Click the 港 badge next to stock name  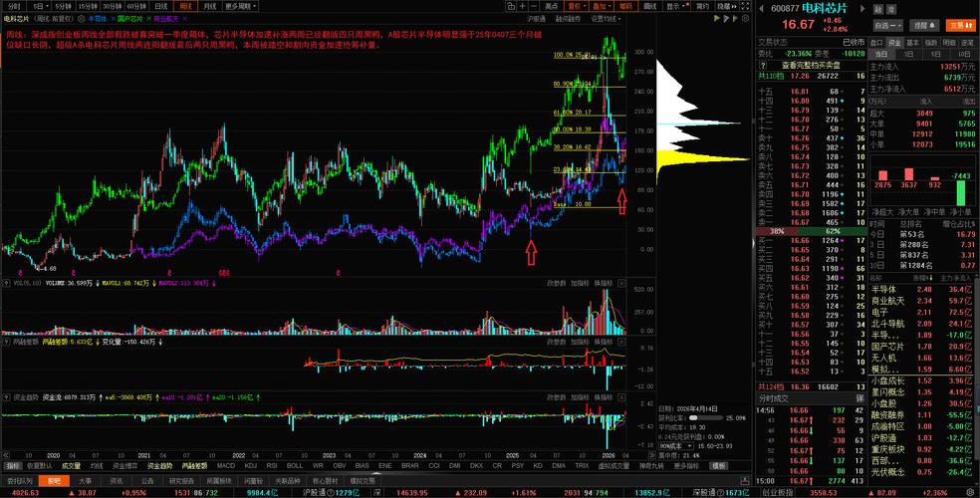click(891, 9)
